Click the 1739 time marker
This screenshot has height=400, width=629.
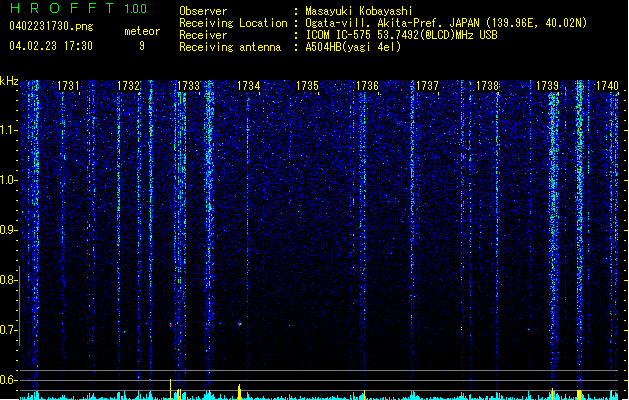click(548, 86)
